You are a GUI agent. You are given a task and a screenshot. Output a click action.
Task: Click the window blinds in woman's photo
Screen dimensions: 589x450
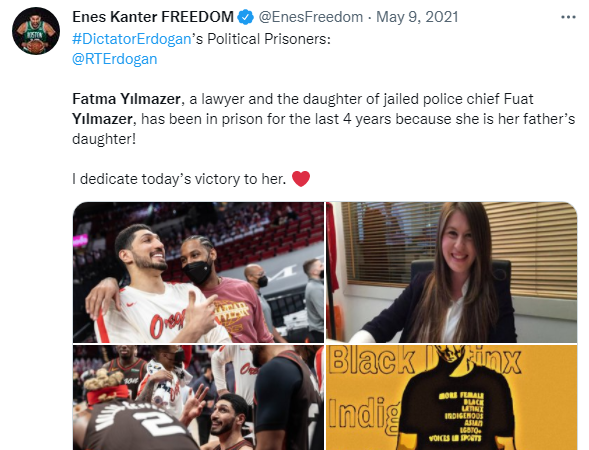pos(530,248)
